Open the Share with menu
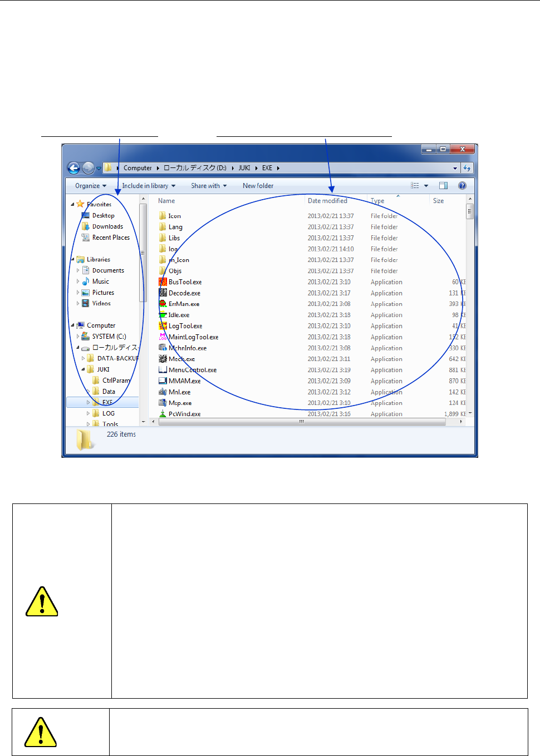Image resolution: width=540 pixels, height=756 pixels. [x=209, y=186]
